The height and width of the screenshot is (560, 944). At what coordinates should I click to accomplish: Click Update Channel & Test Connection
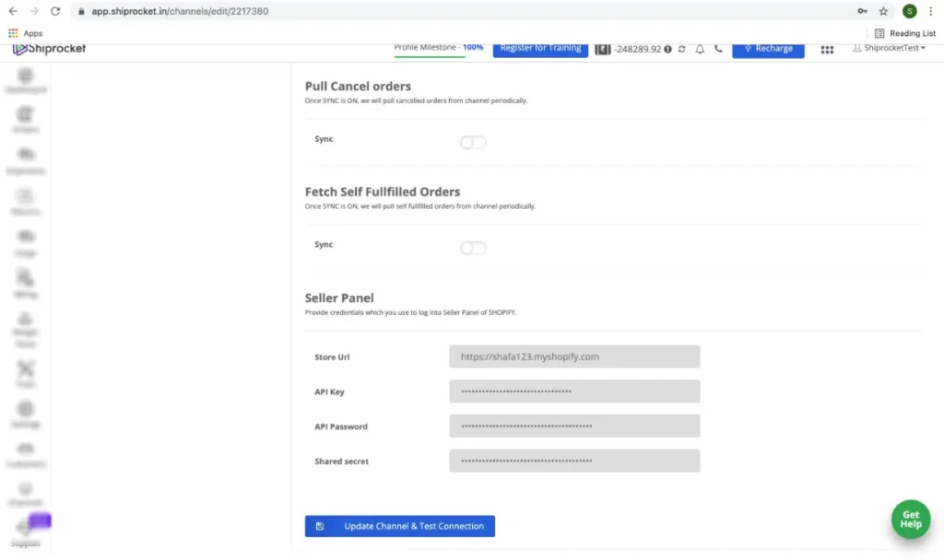(x=399, y=525)
